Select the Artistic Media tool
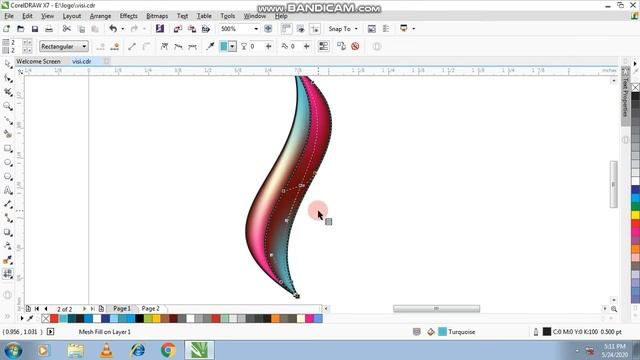640x360 pixels. pyautogui.click(x=8, y=134)
